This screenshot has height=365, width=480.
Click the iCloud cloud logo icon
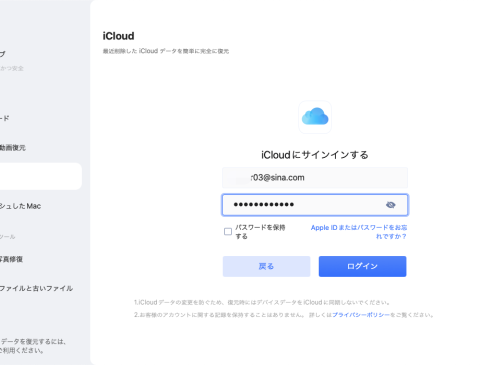315,117
